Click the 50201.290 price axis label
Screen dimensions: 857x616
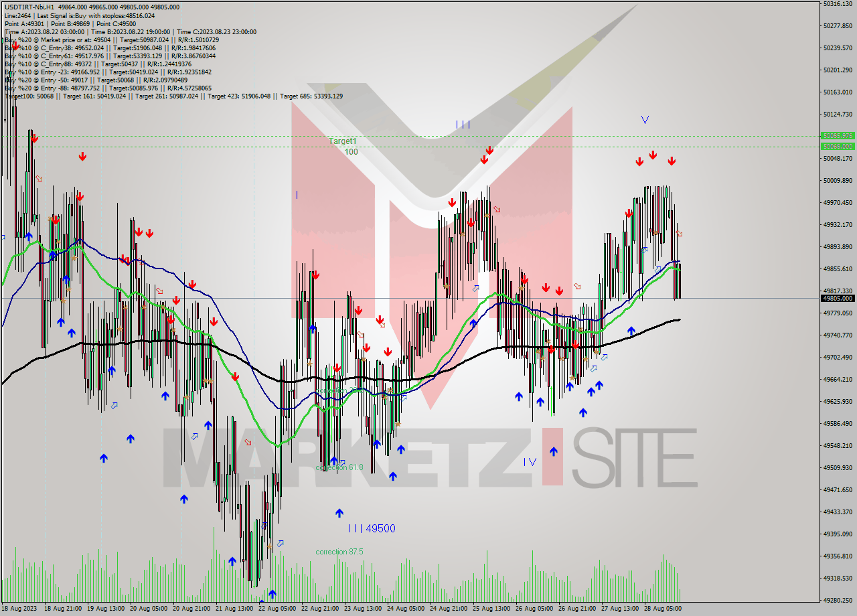pos(838,70)
